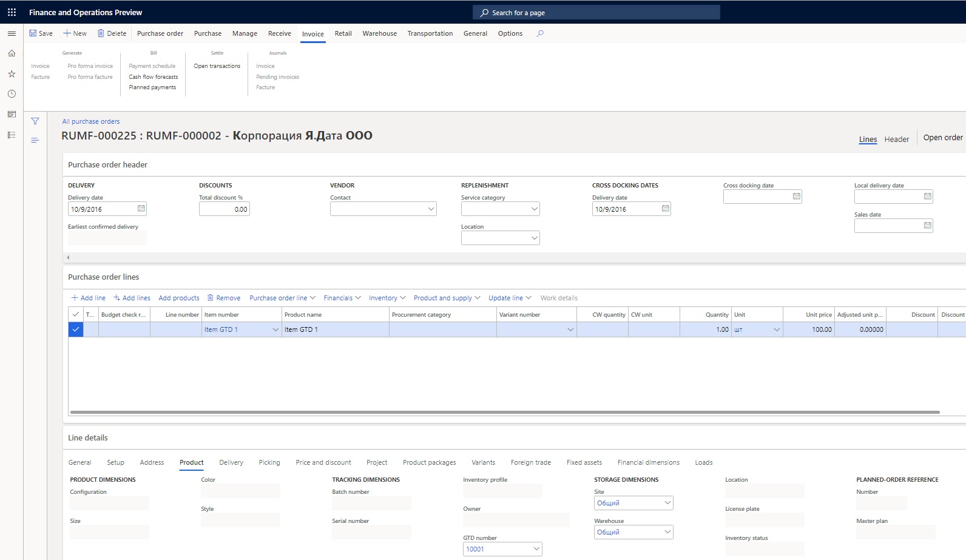Click Open transactions under Settle
This screenshot has height=560, width=966.
tap(217, 66)
